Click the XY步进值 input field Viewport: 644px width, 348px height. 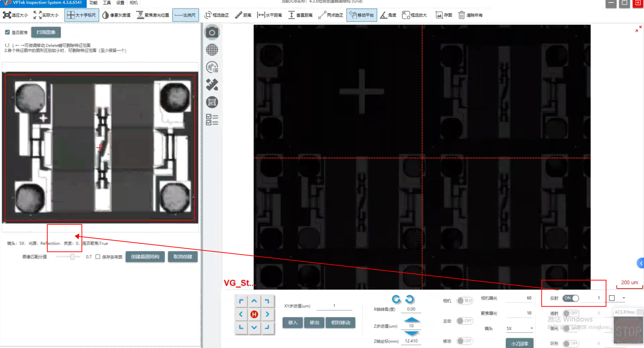tap(334, 306)
